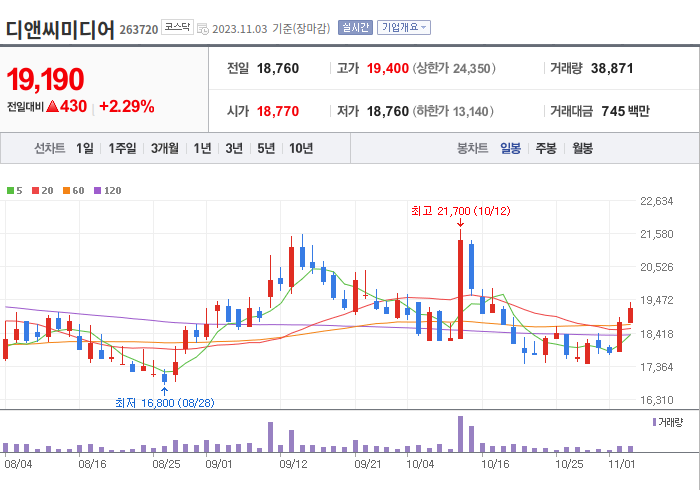The image size is (700, 490).
Task: Select the 1일 line chart tab
Action: click(85, 148)
